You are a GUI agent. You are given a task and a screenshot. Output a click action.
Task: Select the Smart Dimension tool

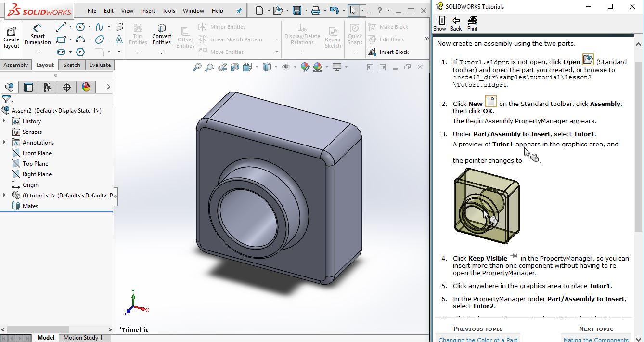pos(38,34)
